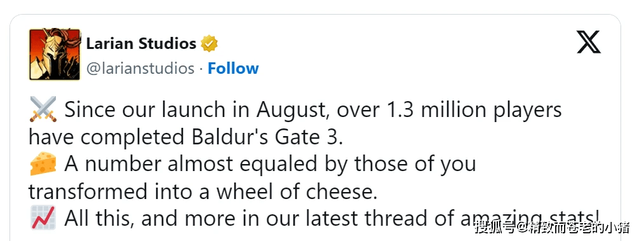Click the crossed swords emoji

43,110
